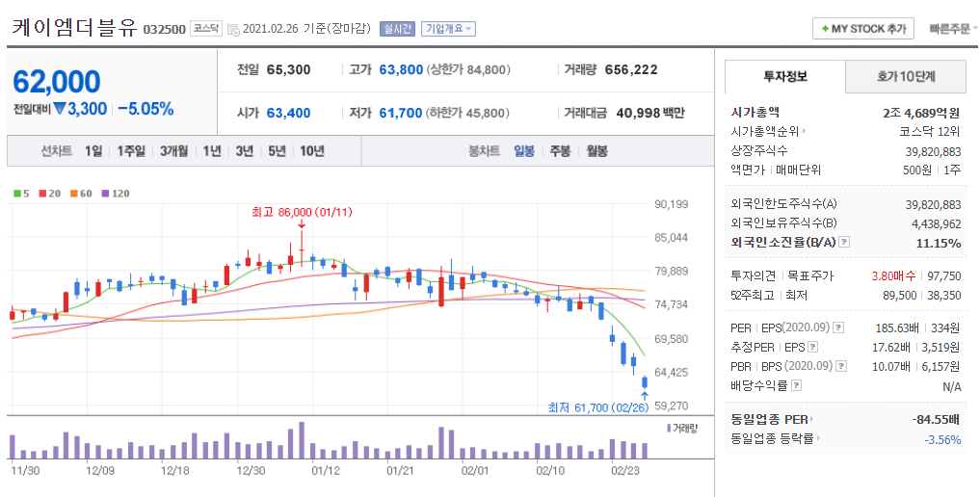Expand the 시가총액순위 arrow

(804, 131)
